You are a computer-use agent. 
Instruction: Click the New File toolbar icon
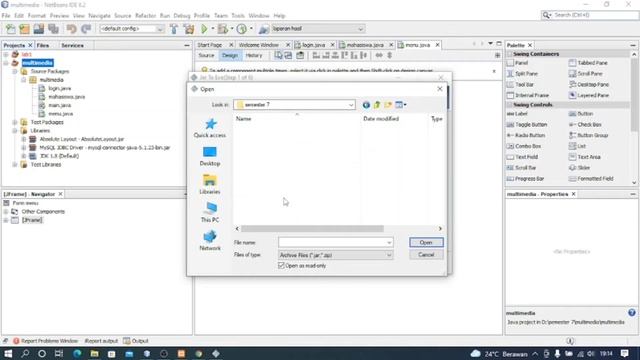pos(11,29)
